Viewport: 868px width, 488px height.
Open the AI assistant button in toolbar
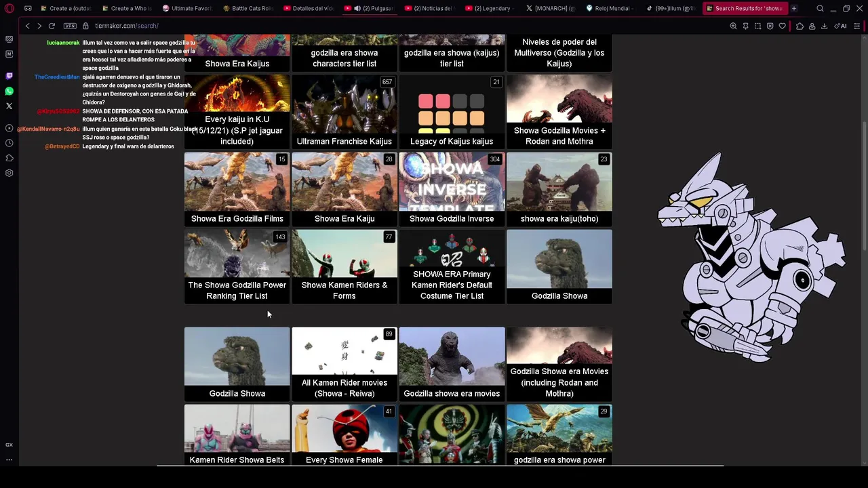pos(840,26)
